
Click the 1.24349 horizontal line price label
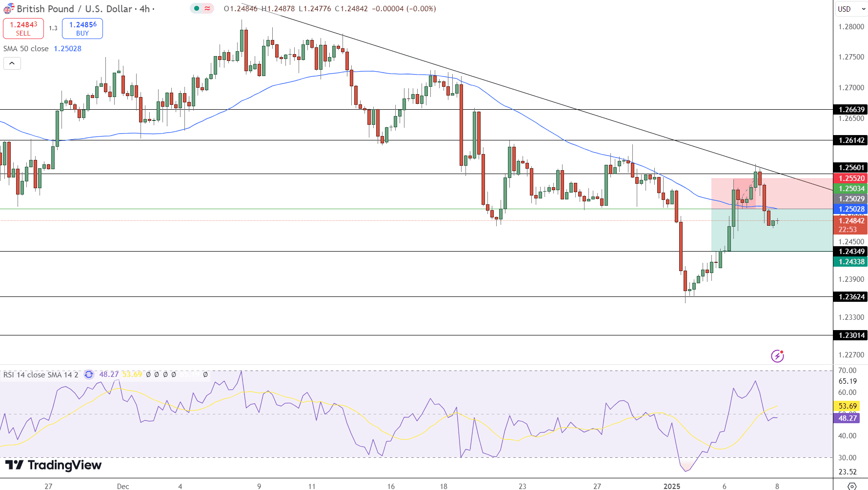[x=851, y=251]
